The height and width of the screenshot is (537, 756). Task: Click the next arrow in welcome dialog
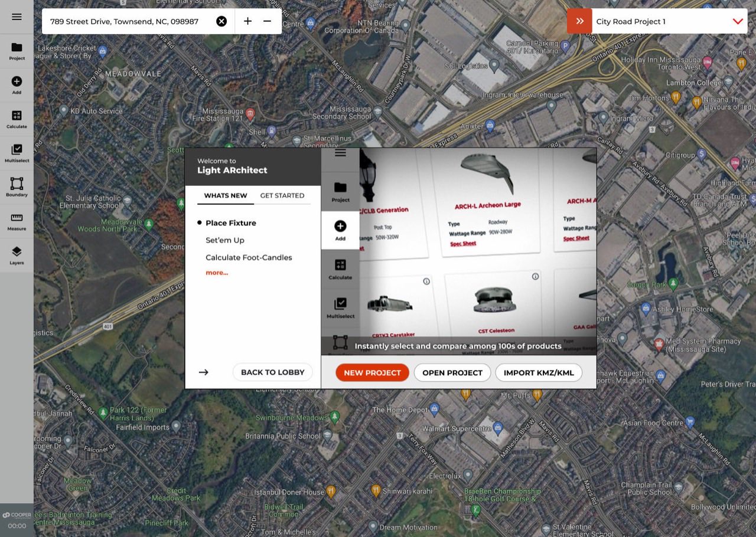204,372
